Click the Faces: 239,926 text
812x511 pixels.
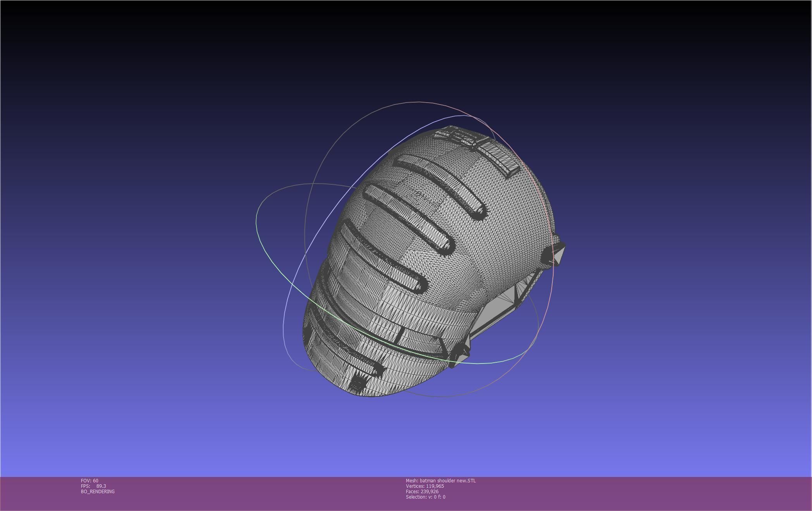pos(422,491)
